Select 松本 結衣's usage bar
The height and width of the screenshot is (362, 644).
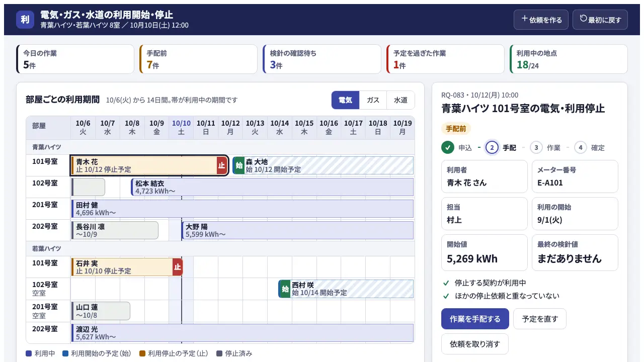tap(272, 187)
